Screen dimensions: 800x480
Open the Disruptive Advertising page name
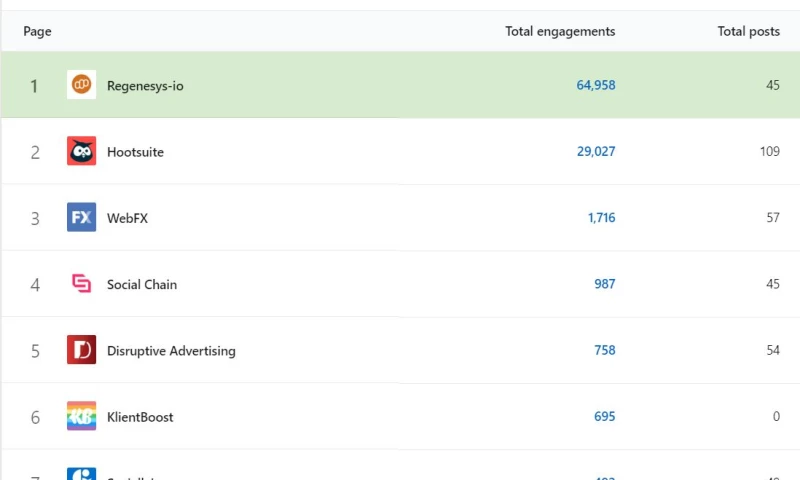pos(171,351)
